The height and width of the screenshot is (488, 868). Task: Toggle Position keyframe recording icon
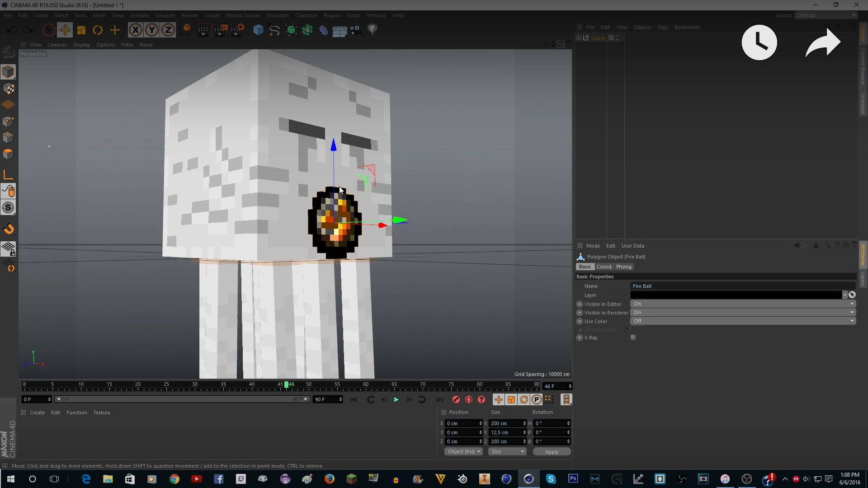(498, 399)
